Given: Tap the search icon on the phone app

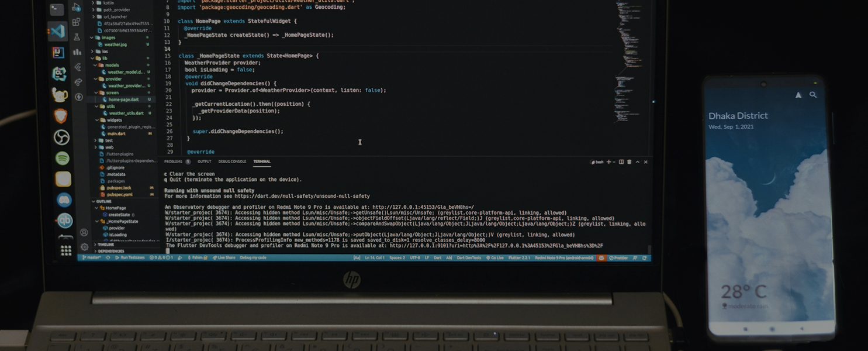Looking at the screenshot, I should click(813, 95).
